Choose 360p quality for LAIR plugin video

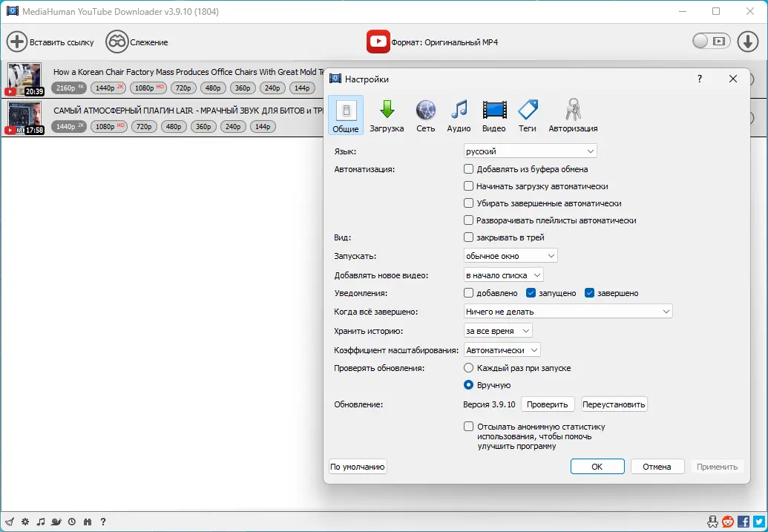tap(203, 127)
